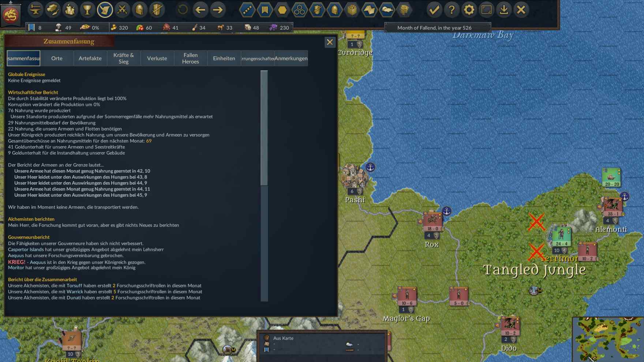Viewport: 644px width, 362px height.
Task: Open the Kräfte & Sieg tab
Action: point(124,58)
